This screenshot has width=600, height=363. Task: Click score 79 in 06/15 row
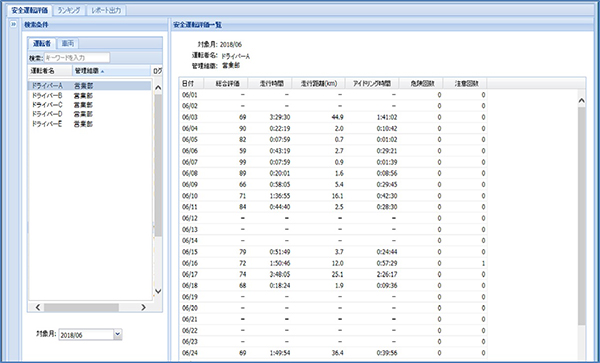click(x=243, y=252)
